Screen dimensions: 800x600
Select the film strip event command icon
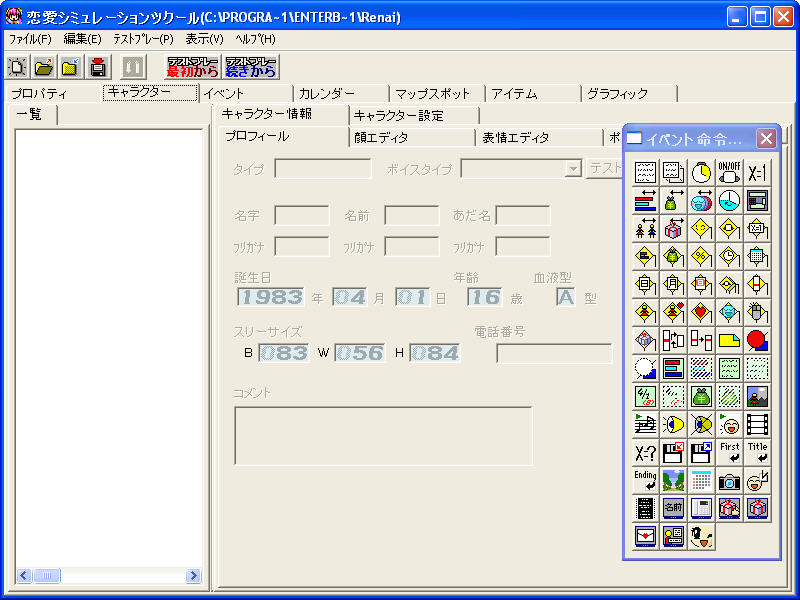[x=757, y=424]
